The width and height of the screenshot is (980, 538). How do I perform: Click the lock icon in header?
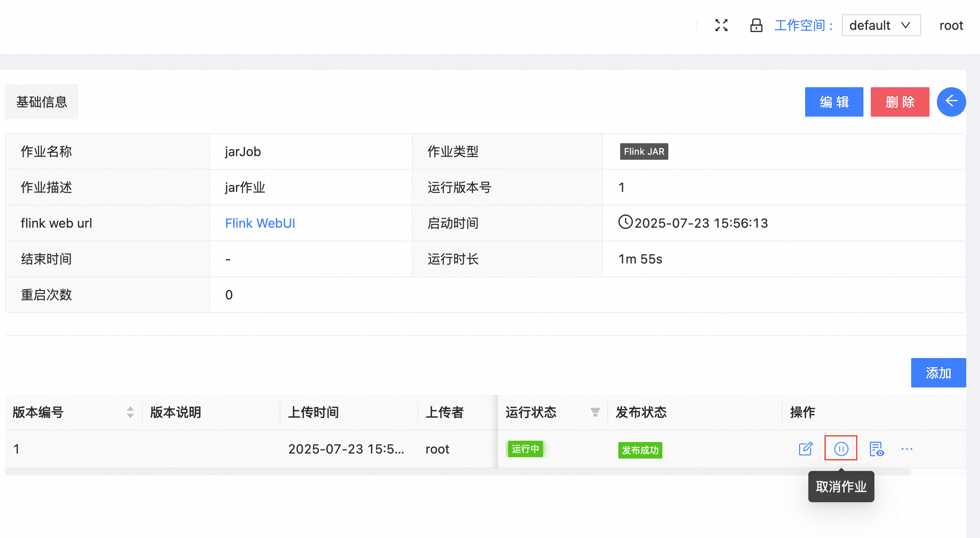[756, 25]
